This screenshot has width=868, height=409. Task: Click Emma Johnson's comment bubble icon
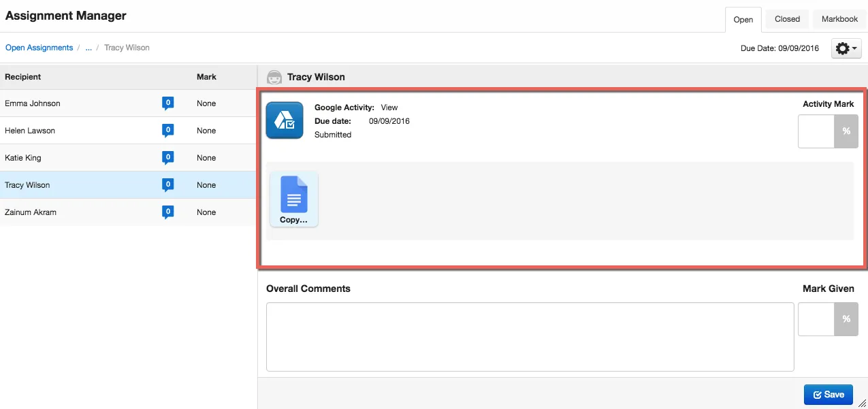coord(167,103)
